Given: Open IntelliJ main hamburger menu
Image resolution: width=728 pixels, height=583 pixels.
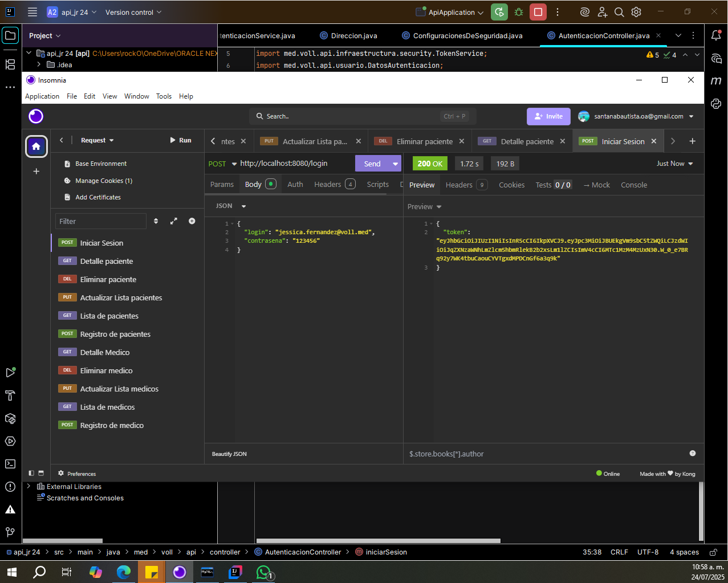Looking at the screenshot, I should coord(32,12).
